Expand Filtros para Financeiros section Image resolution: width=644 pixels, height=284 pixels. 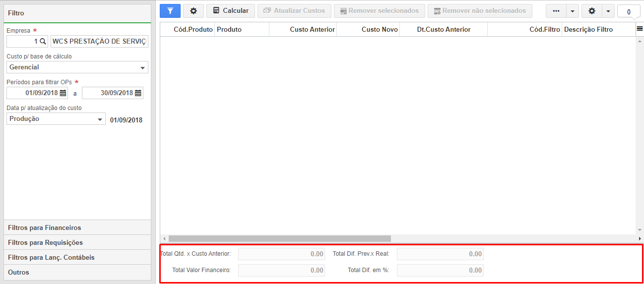pos(77,227)
